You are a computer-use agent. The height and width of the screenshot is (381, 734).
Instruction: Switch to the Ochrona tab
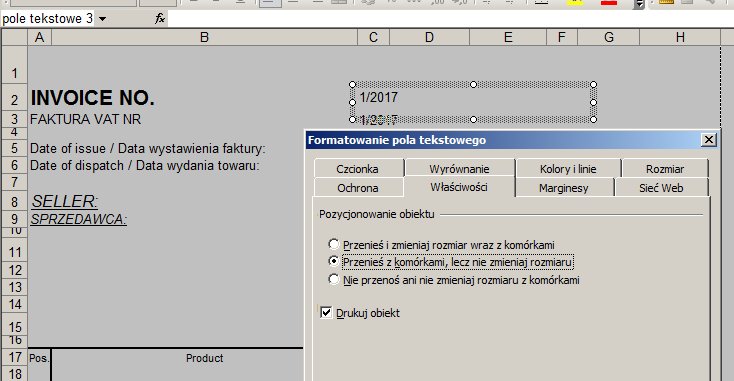pyautogui.click(x=358, y=188)
